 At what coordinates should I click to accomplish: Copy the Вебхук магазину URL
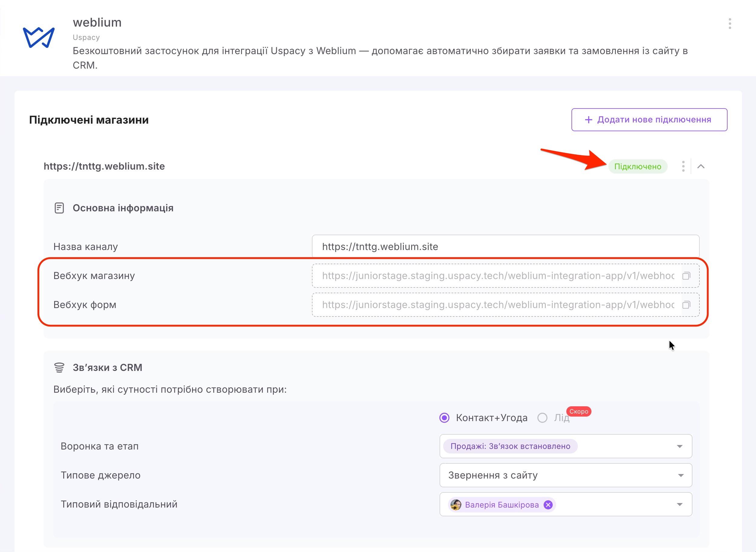click(686, 276)
